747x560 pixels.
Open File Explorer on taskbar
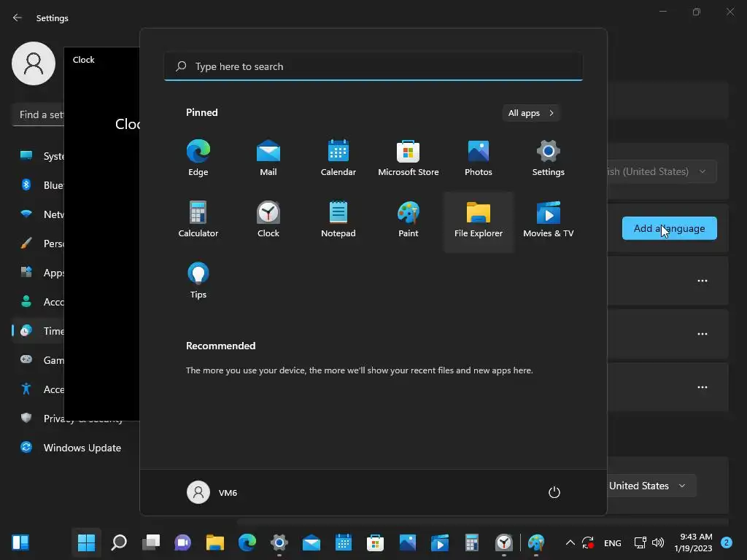tap(215, 542)
